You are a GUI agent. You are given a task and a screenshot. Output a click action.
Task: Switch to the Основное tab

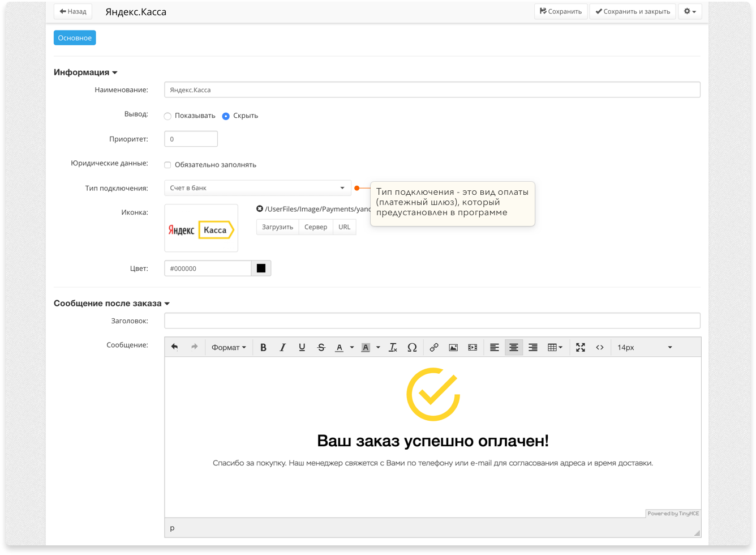75,38
